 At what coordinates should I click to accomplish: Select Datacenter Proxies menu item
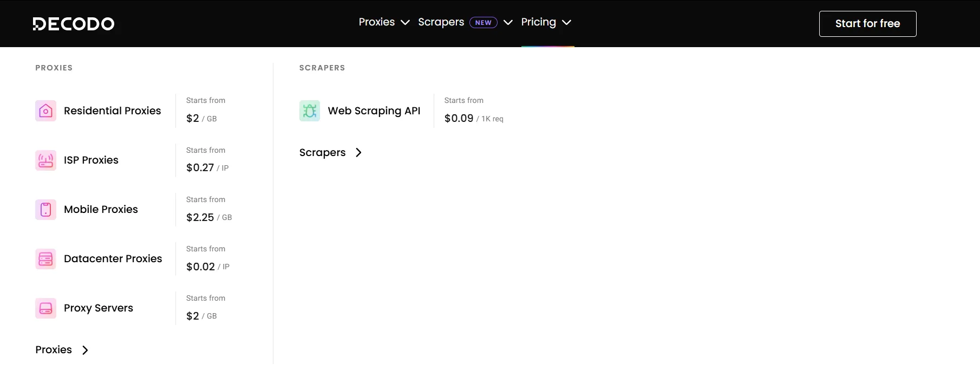[113, 259]
